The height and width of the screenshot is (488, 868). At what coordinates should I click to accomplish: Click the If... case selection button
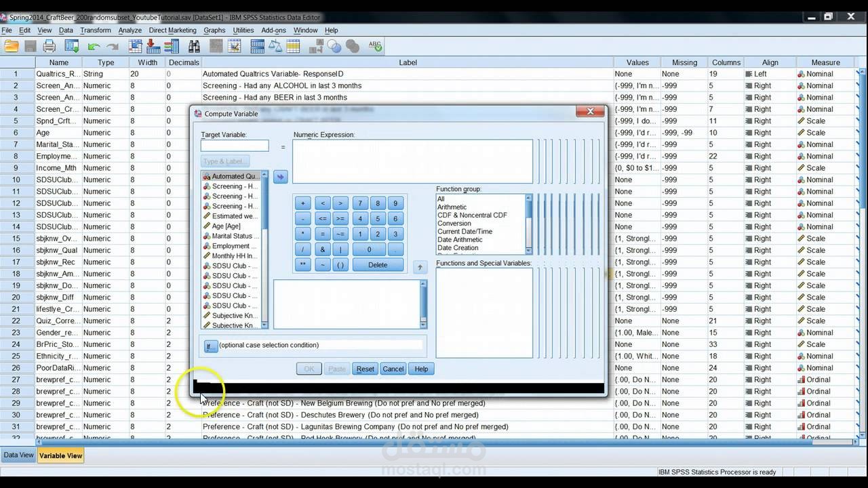click(x=210, y=346)
